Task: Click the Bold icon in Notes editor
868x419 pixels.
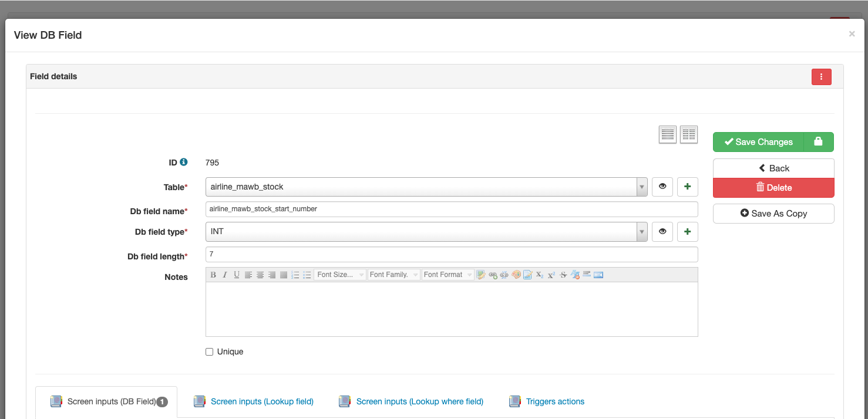Action: pyautogui.click(x=213, y=275)
